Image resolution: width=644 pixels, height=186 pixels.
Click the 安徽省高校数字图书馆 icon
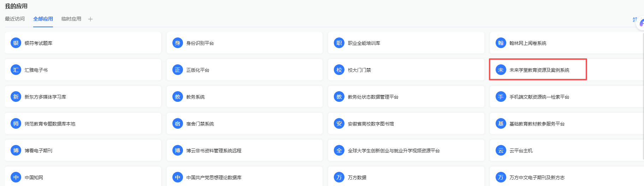(x=339, y=124)
